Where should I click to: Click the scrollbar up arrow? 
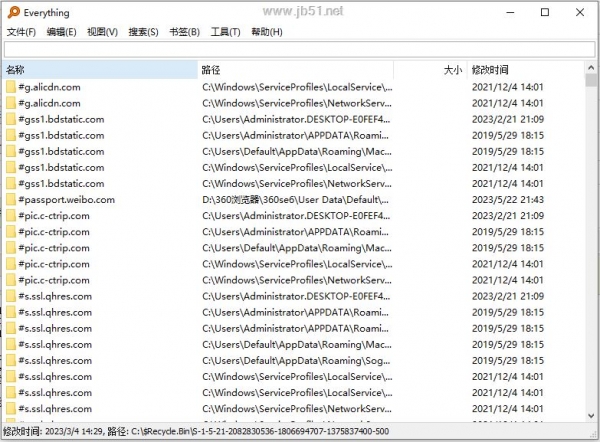point(591,68)
